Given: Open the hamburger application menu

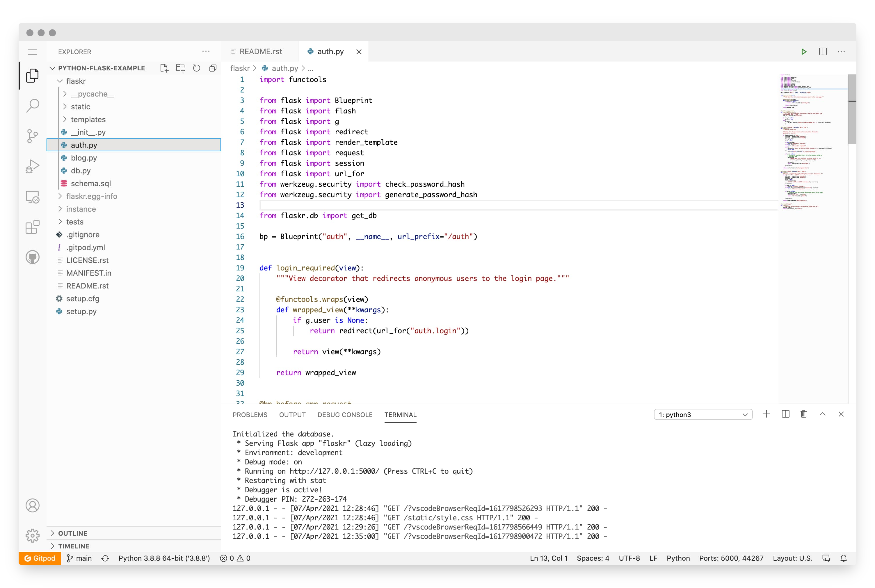Looking at the screenshot, I should click(33, 52).
